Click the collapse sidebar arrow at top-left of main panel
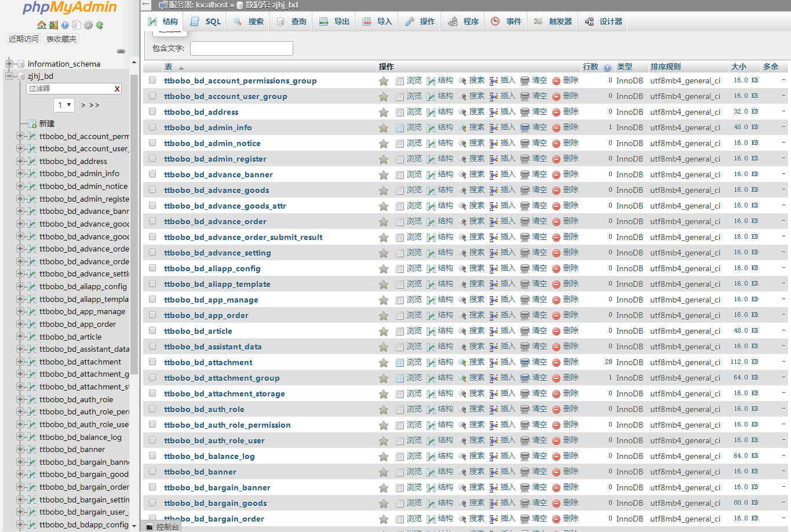Screen dimensions: 791x532 pyautogui.click(x=147, y=5)
